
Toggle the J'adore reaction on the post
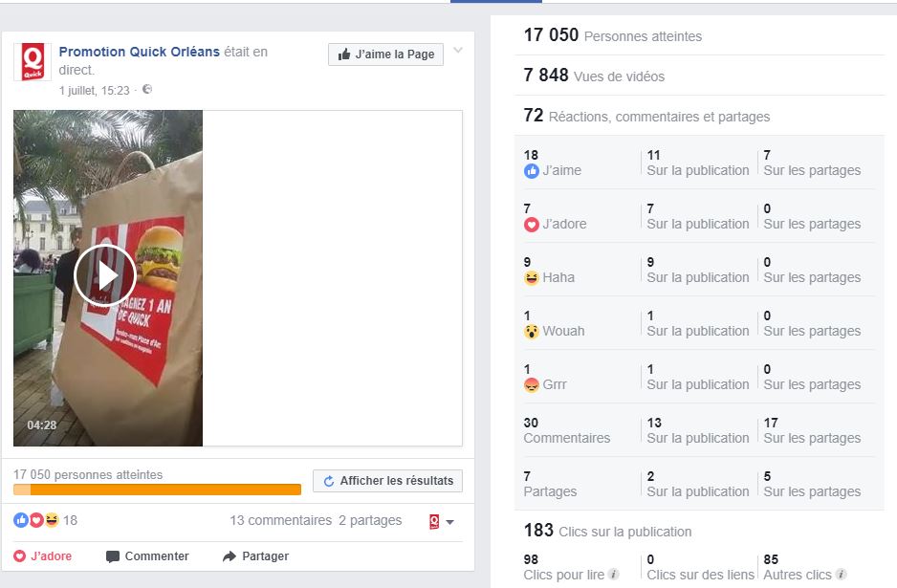pyautogui.click(x=43, y=555)
